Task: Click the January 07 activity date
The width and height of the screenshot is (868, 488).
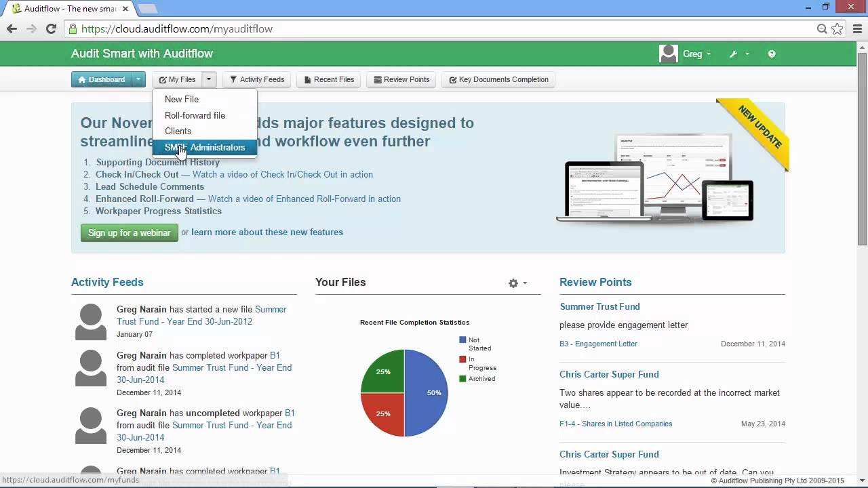Action: click(x=134, y=334)
